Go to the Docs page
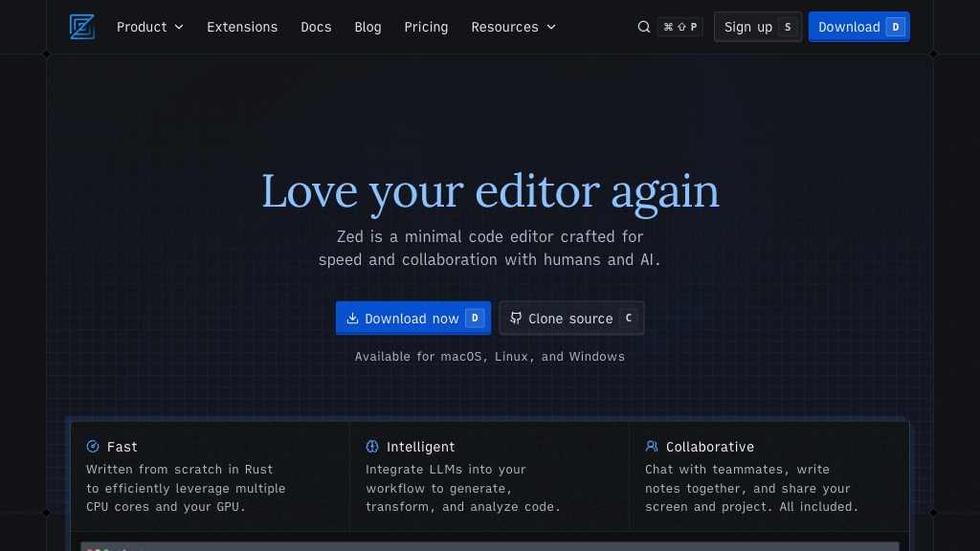This screenshot has width=980, height=551. pos(316,27)
